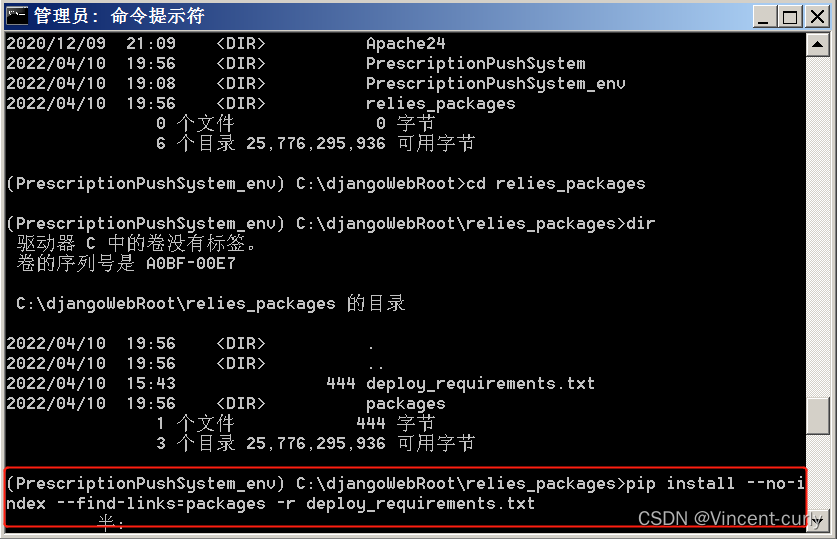Click the packages directory entry in the listing
Screen dimensions: 838x539
coord(405,404)
